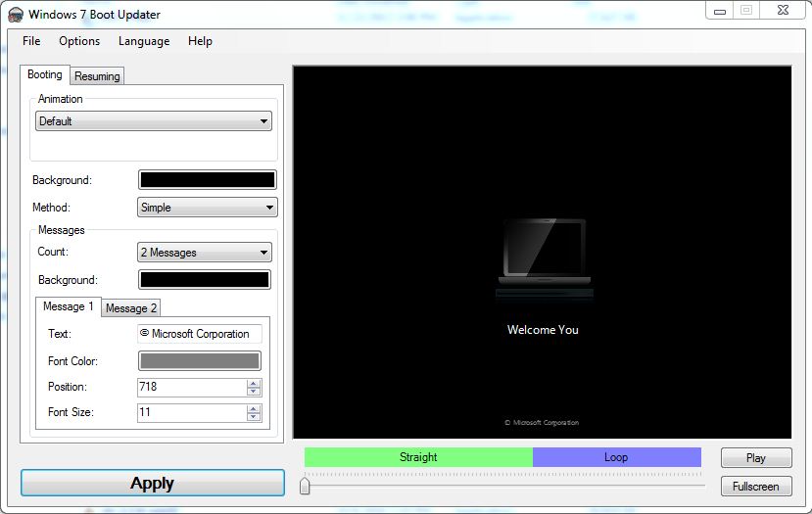The width and height of the screenshot is (812, 514).
Task: Expand the Method Simple dropdown
Action: (x=207, y=207)
